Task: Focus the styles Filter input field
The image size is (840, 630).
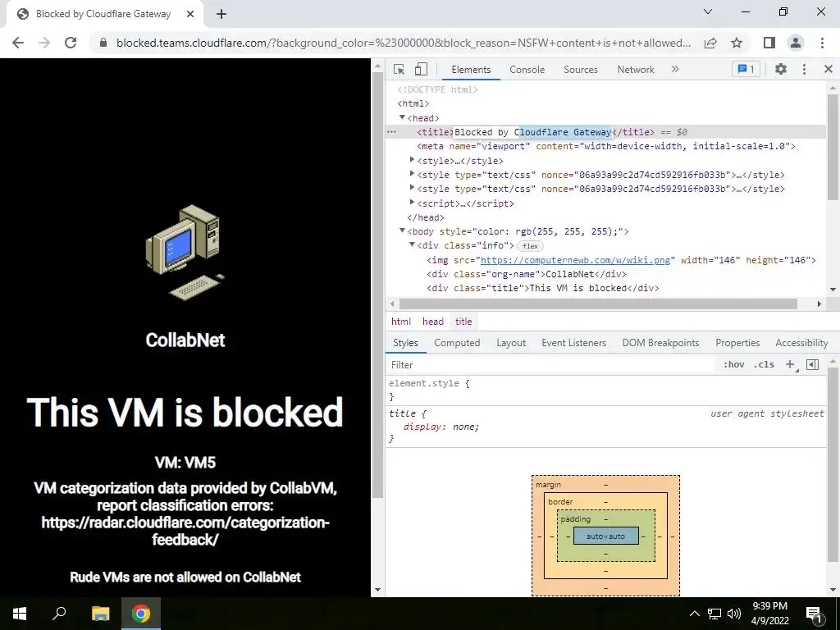Action: pos(552,365)
